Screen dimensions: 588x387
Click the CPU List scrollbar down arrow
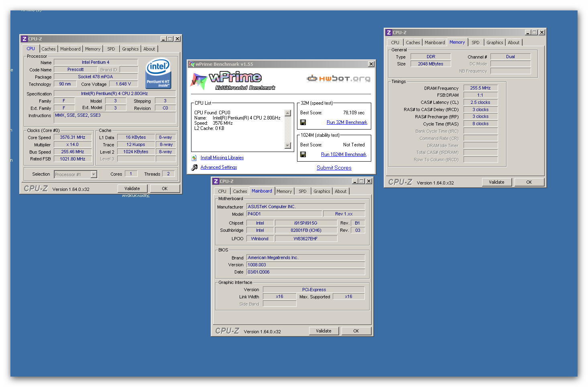[x=287, y=146]
